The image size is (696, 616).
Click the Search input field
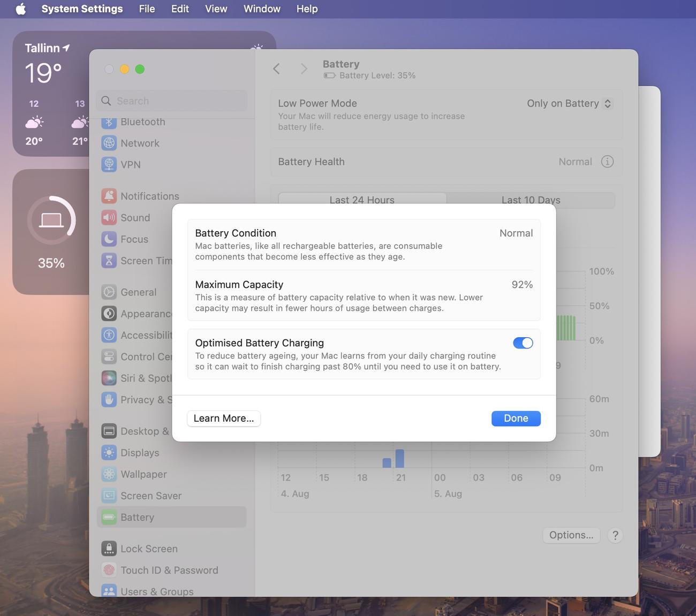pos(172,101)
